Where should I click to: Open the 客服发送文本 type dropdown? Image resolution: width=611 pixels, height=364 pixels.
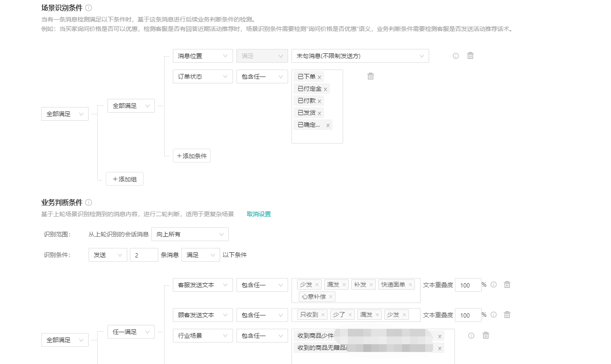tap(203, 285)
